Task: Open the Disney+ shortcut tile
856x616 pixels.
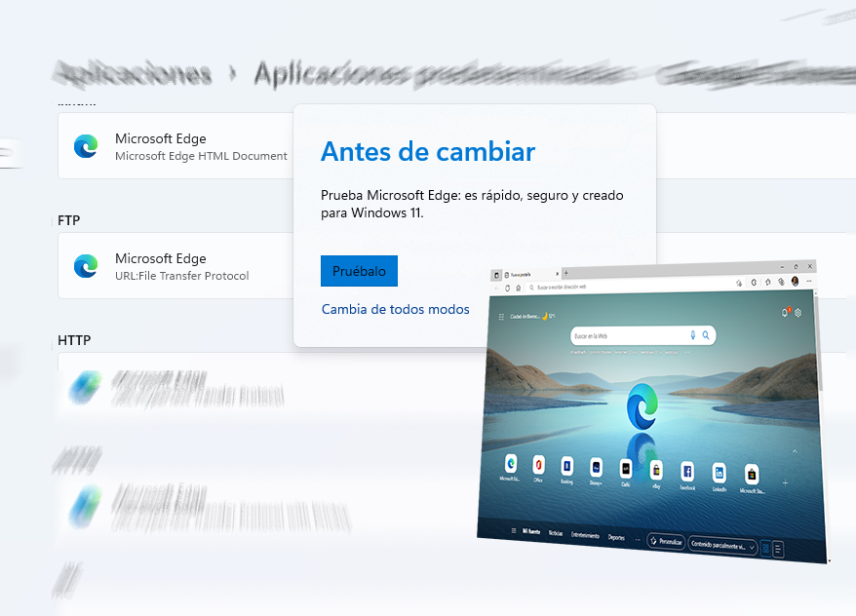Action: click(596, 468)
